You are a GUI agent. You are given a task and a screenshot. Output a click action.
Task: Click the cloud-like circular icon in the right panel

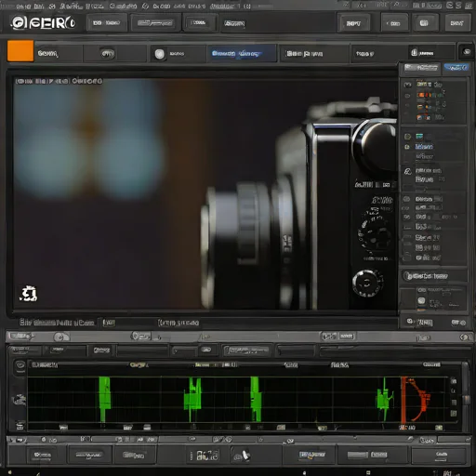[408, 171]
